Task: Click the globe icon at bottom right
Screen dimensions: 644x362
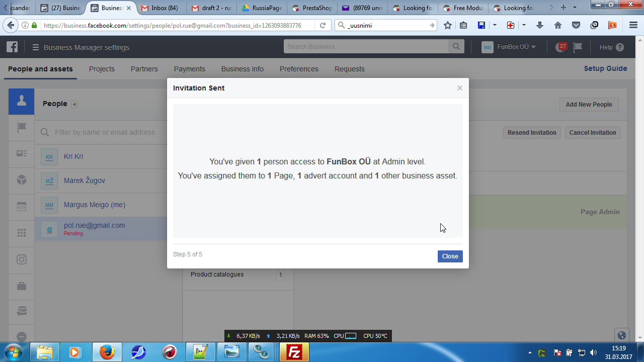Action: (x=622, y=335)
